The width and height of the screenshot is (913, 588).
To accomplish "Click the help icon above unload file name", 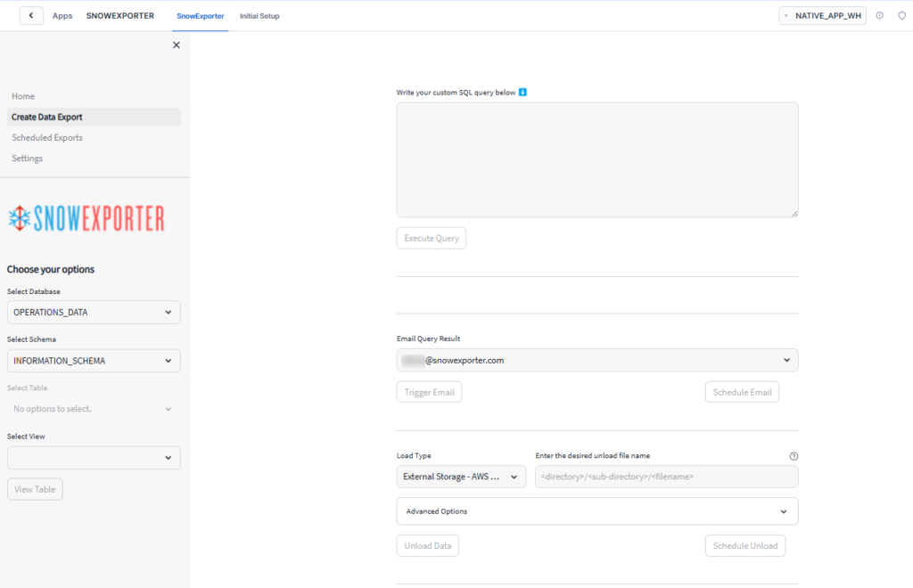I will [794, 456].
